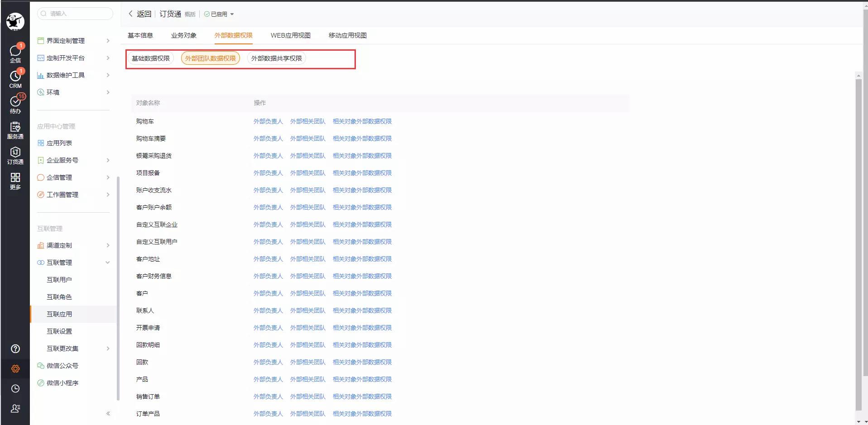Screen dimensions: 868x425
Task: Open 外部相关团队 for 客户 row
Action: click(x=308, y=293)
